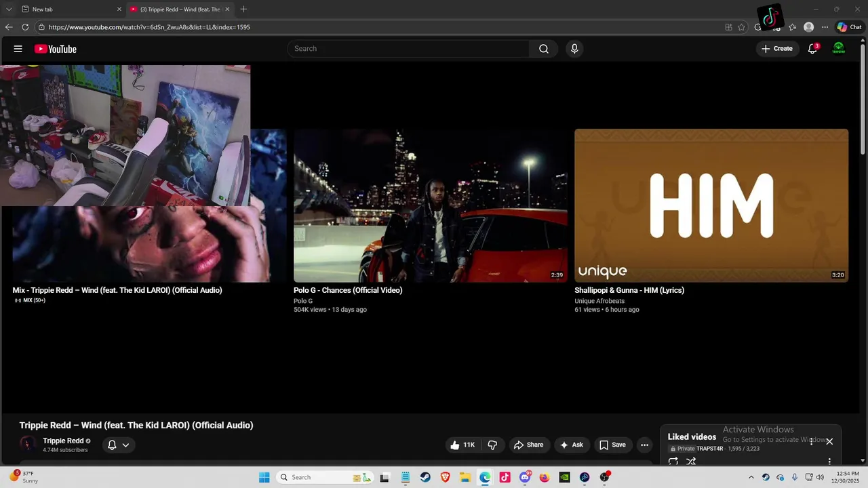Open Trippie Redd channel avatar
The width and height of the screenshot is (868, 488).
click(28, 445)
